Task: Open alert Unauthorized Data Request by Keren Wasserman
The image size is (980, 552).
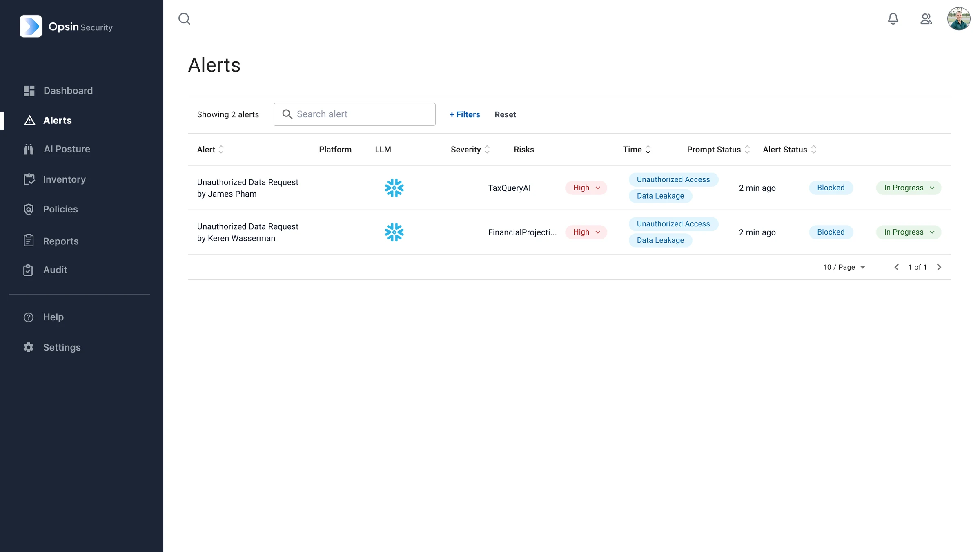Action: tap(247, 232)
